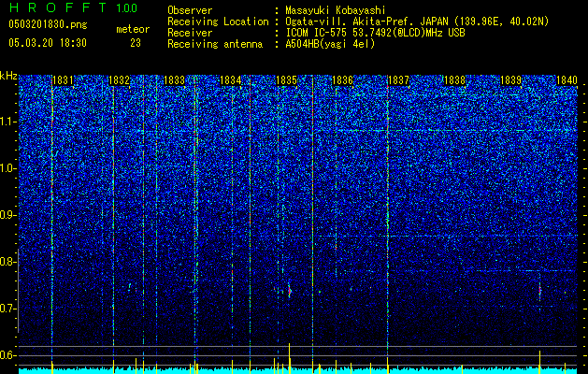
Task: Click the 1837 time marker
Action: [x=398, y=80]
